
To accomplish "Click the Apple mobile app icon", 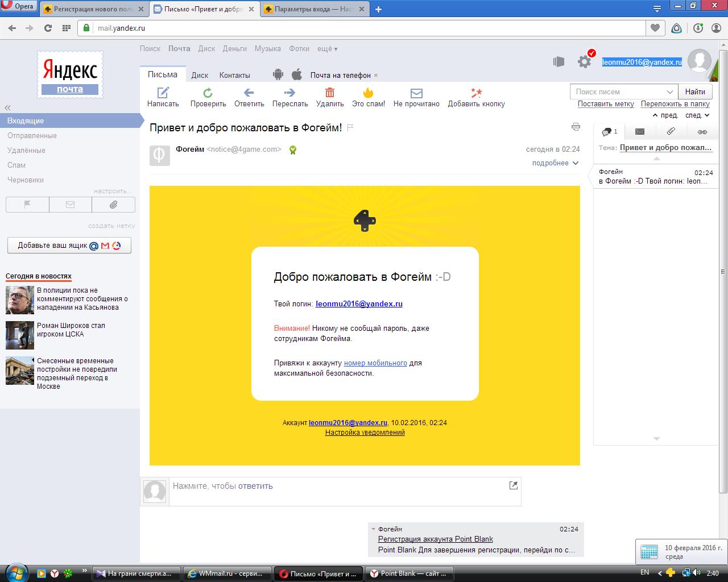I will tap(296, 74).
